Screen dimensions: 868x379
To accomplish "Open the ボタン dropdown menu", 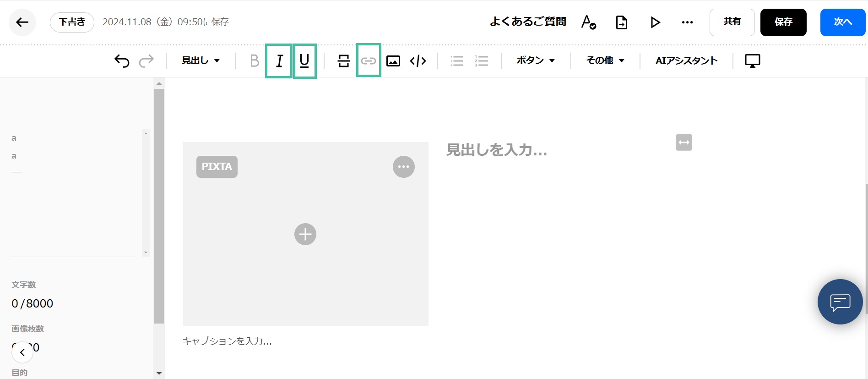I will tap(535, 60).
